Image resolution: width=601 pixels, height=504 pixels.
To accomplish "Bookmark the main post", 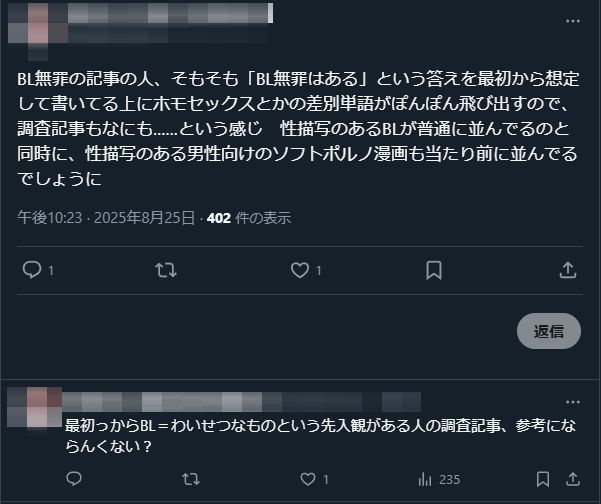I will (434, 270).
